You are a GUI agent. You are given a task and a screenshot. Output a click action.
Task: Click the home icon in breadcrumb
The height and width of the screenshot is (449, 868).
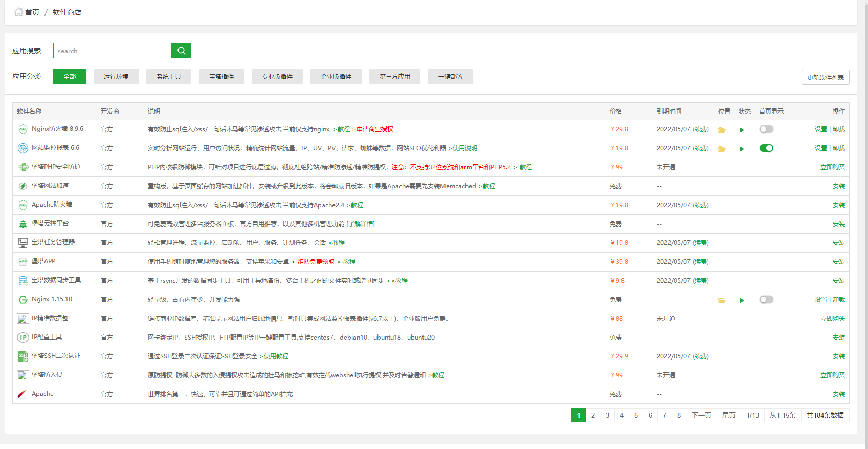[x=18, y=12]
